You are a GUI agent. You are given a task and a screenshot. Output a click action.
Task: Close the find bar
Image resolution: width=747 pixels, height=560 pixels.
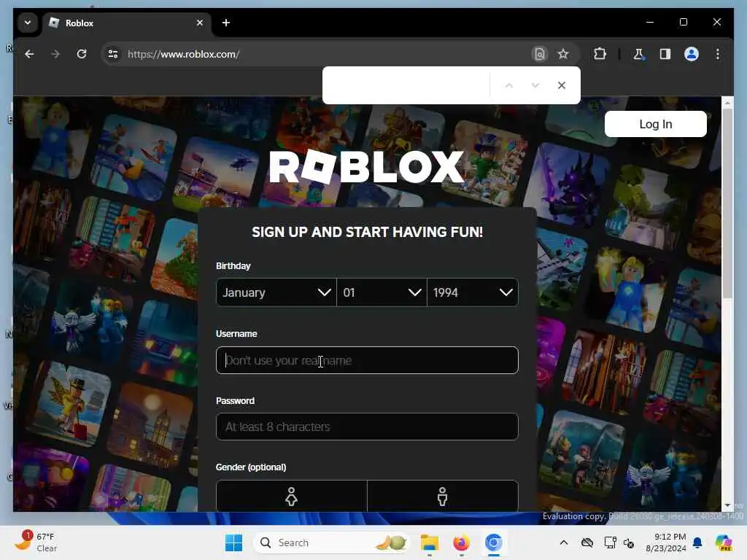(x=562, y=85)
